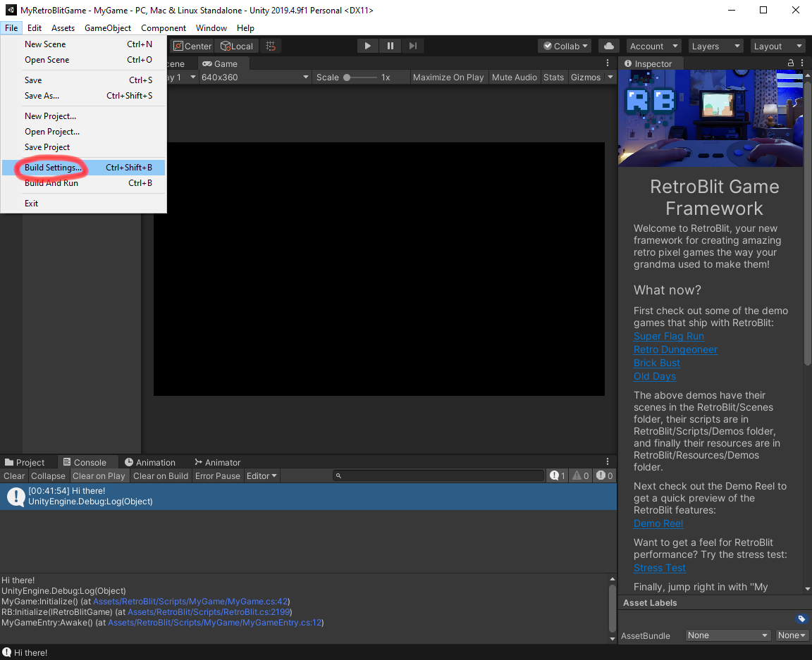
Task: Select New Scene from File menu
Action: click(x=83, y=44)
